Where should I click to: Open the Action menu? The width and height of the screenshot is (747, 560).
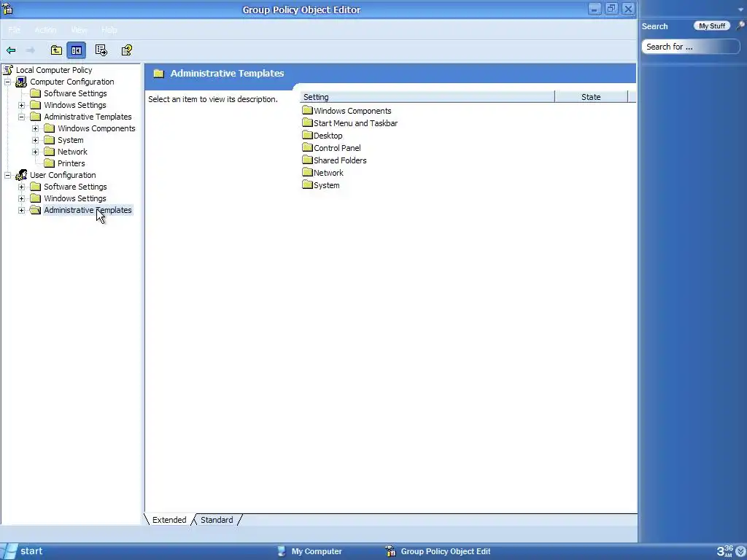[46, 29]
